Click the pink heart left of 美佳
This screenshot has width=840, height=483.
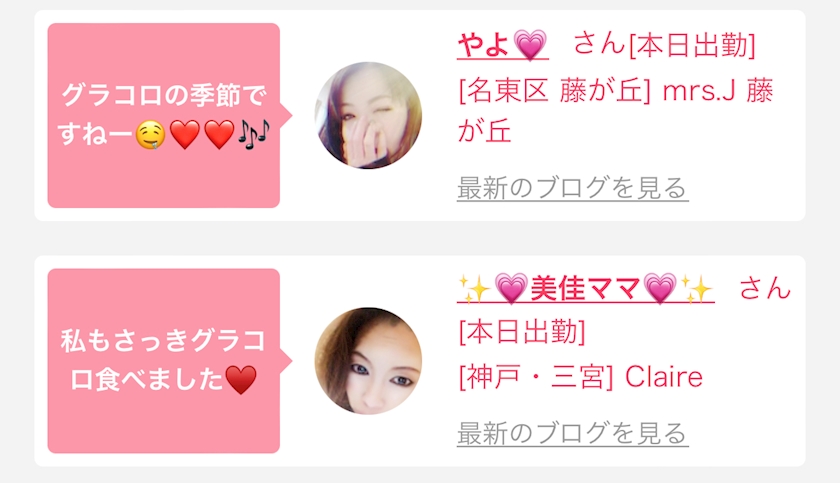(x=511, y=289)
